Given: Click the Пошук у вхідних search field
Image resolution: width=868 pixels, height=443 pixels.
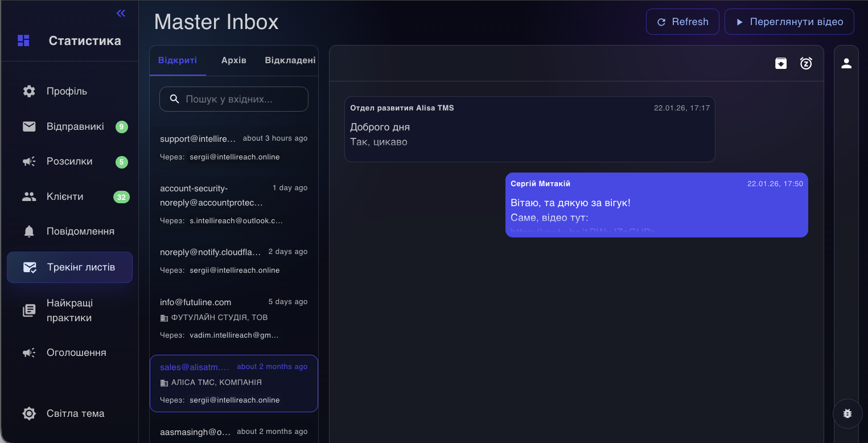Looking at the screenshot, I should 234,99.
